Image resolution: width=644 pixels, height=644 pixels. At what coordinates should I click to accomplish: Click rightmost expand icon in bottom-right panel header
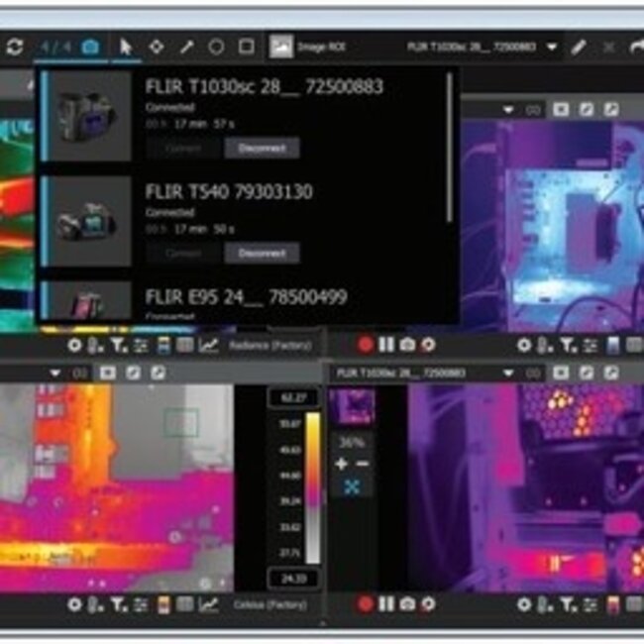611,374
